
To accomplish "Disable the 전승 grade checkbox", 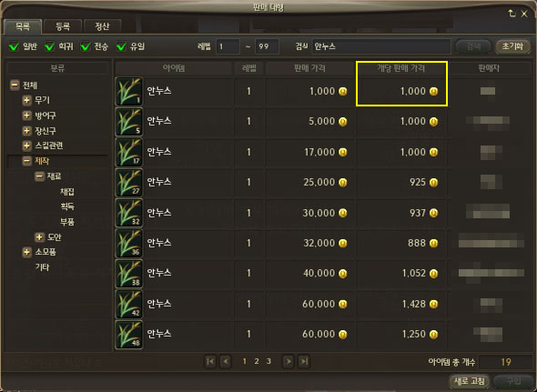I will tap(86, 46).
